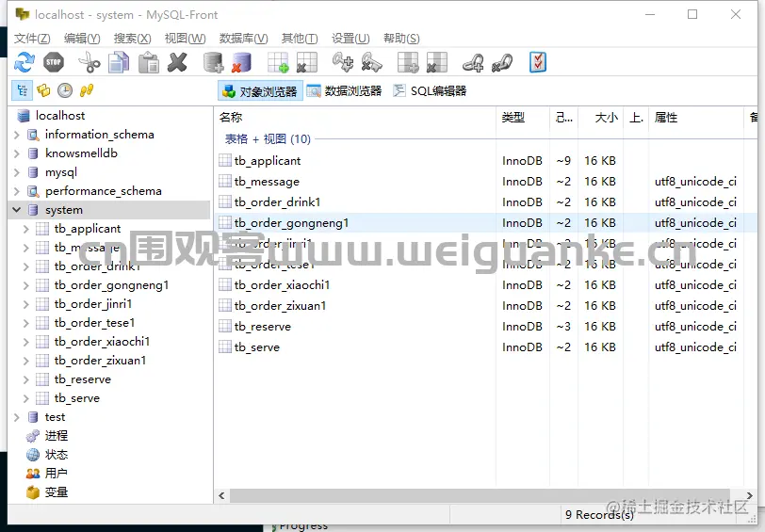Click the Paste clipboard icon
This screenshot has width=765, height=532.
pos(148,62)
